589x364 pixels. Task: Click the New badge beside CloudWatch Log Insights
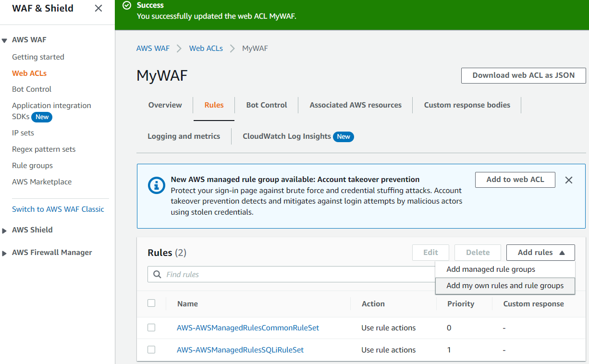click(344, 137)
